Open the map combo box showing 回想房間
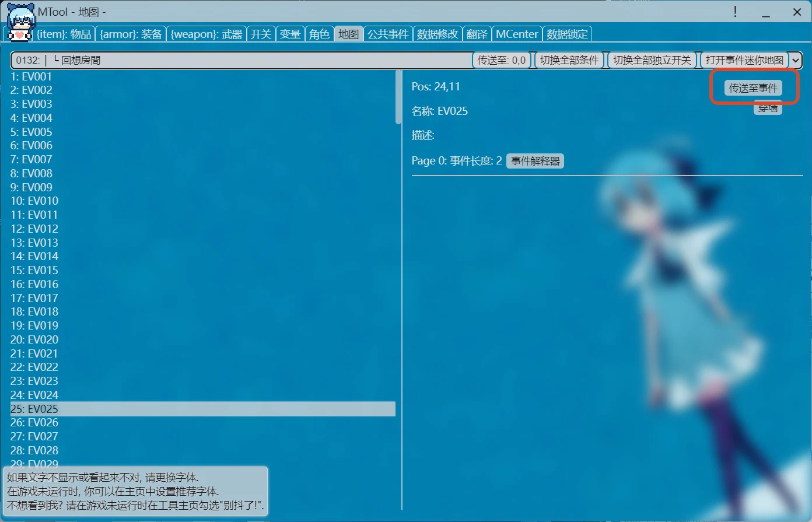 pyautogui.click(x=407, y=60)
